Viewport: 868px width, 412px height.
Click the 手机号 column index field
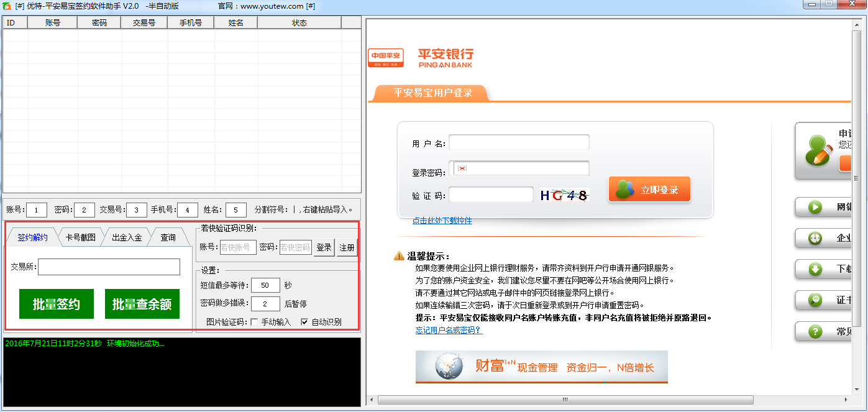tap(188, 210)
